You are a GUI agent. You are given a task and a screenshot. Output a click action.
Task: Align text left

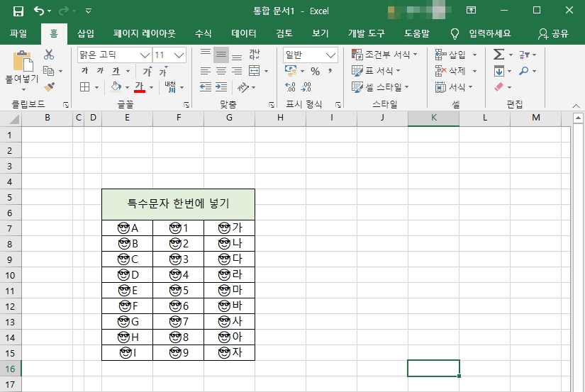(x=205, y=71)
